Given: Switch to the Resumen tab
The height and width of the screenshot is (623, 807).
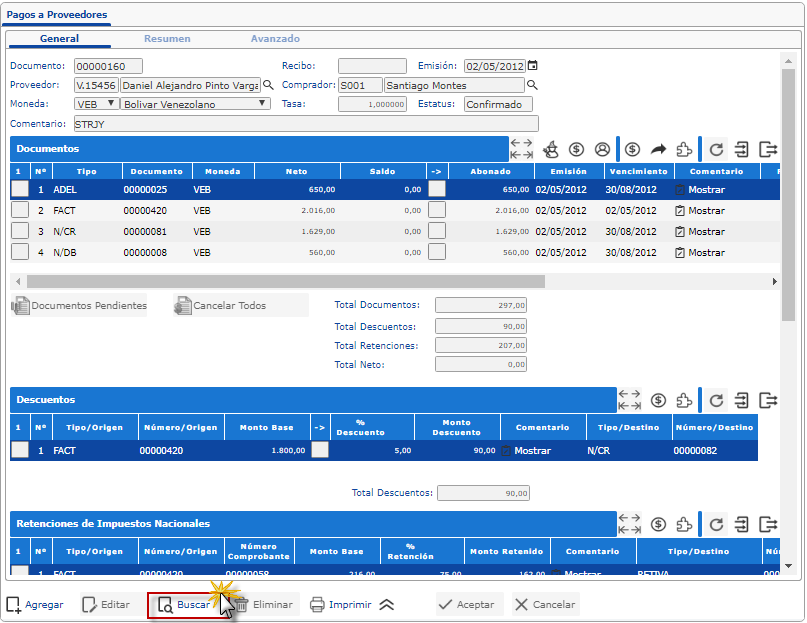Looking at the screenshot, I should point(167,39).
